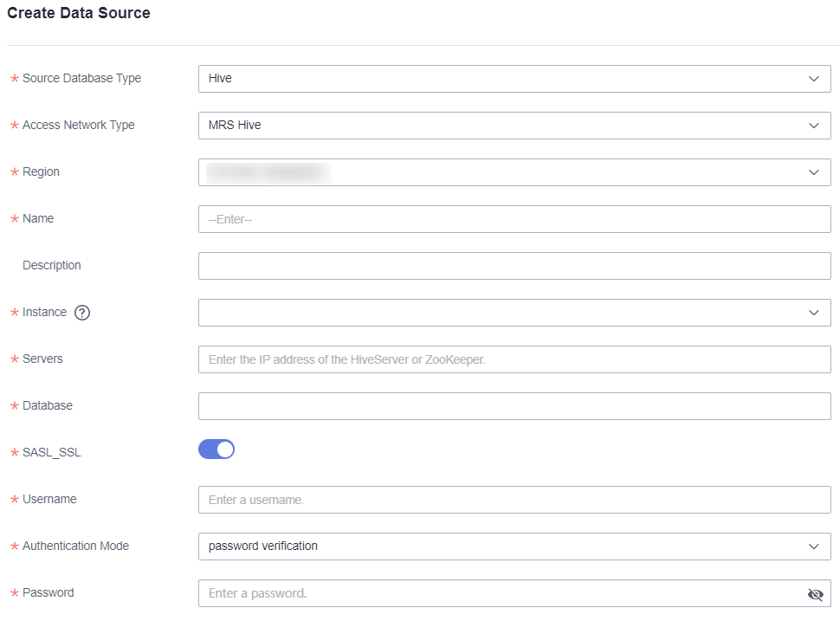The height and width of the screenshot is (621, 840).
Task: Focus the Name input field
Action: [x=514, y=219]
